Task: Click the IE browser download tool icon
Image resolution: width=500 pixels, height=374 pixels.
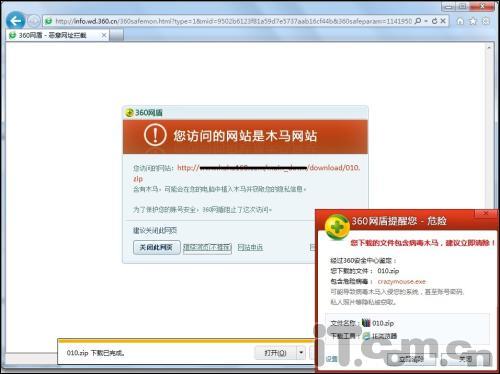Action: [367, 336]
